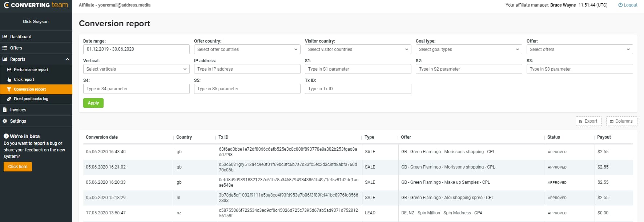Screen dimensions: 644x222
Task: Click the Offer column header
Action: (406, 137)
